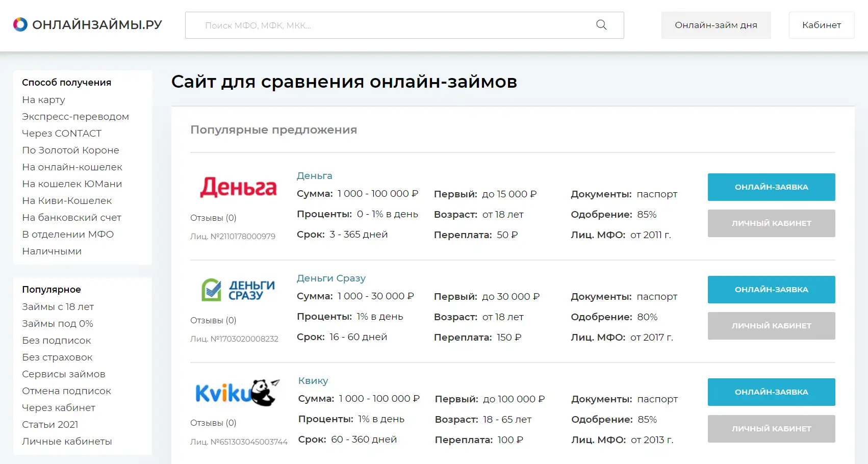
Task: Open the Деньги Сразу title link
Action: (x=331, y=278)
